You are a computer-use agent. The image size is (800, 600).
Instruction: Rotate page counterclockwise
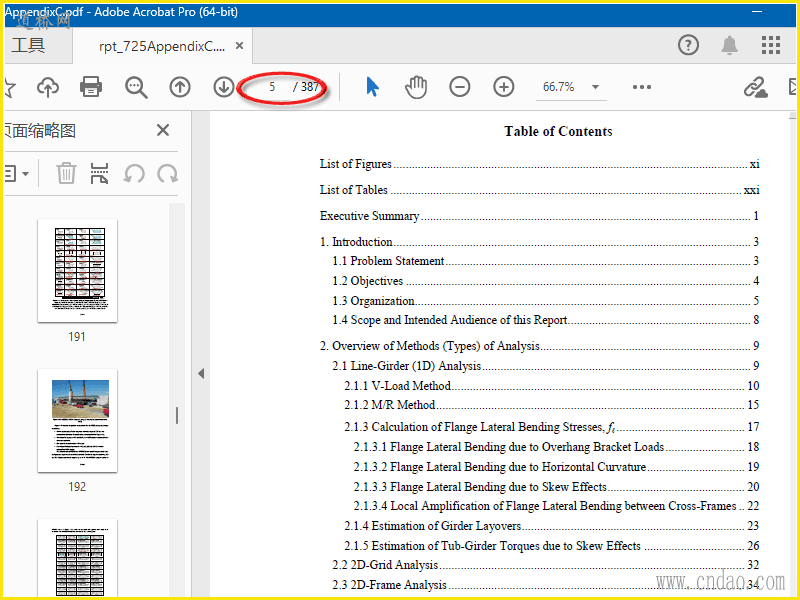(134, 173)
